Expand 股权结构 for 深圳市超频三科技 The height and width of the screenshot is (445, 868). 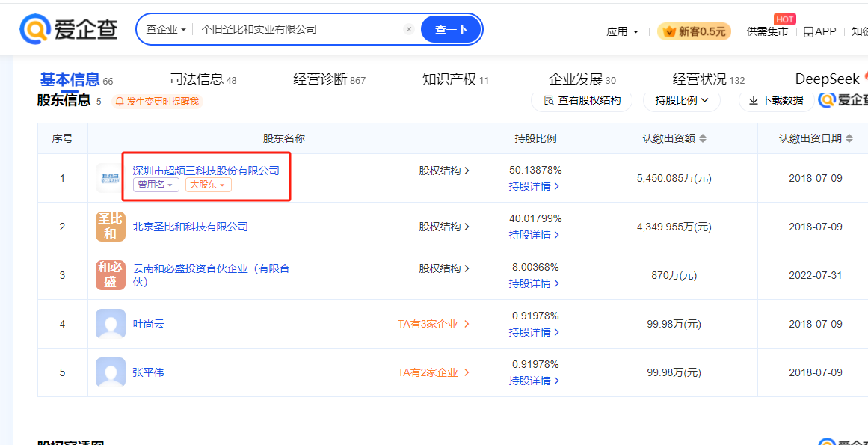tap(444, 171)
